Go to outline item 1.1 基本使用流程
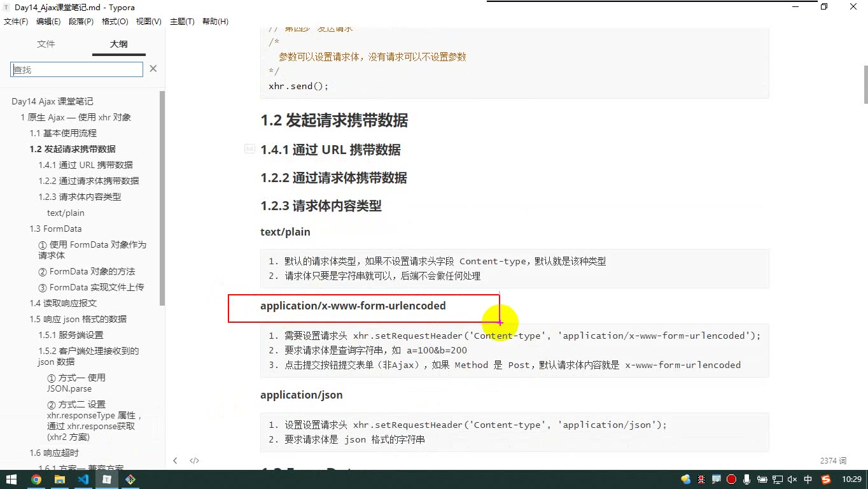 pos(63,133)
